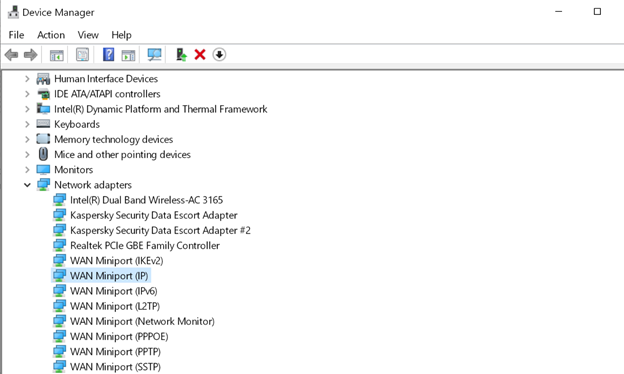Screen dimensions: 624x374
Task: Select WAN Miniport (L2TP)
Action: click(115, 306)
